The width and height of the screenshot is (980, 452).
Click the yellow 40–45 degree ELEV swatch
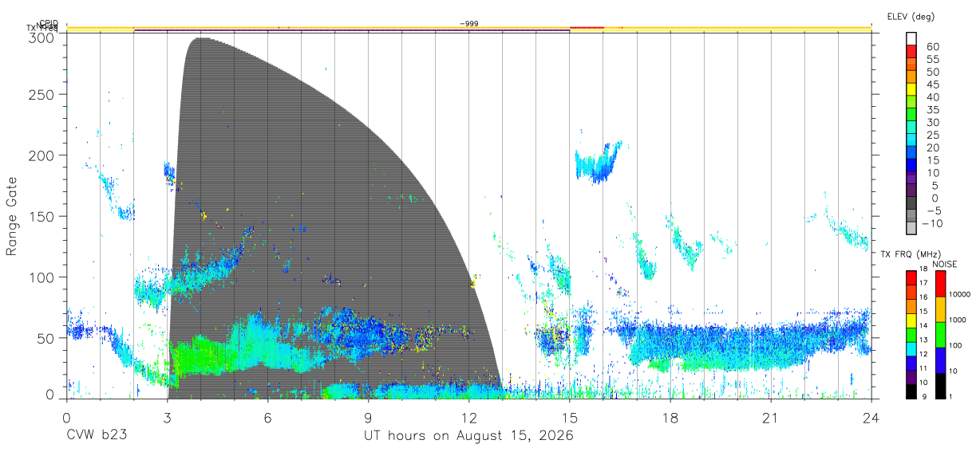click(x=911, y=90)
